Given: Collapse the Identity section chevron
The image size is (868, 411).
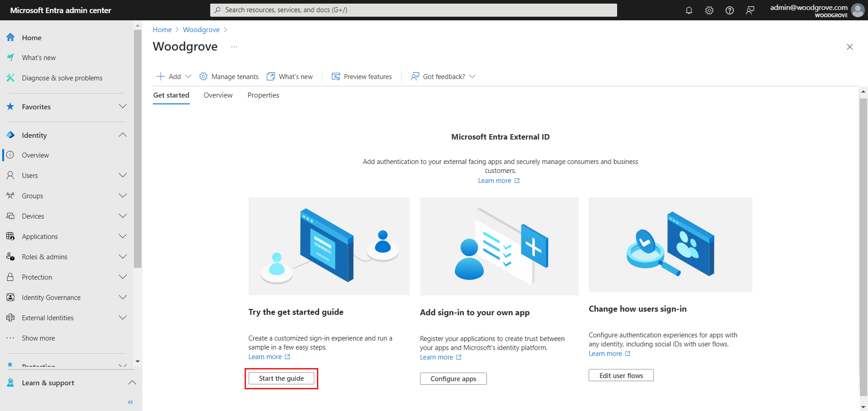Looking at the screenshot, I should 123,135.
